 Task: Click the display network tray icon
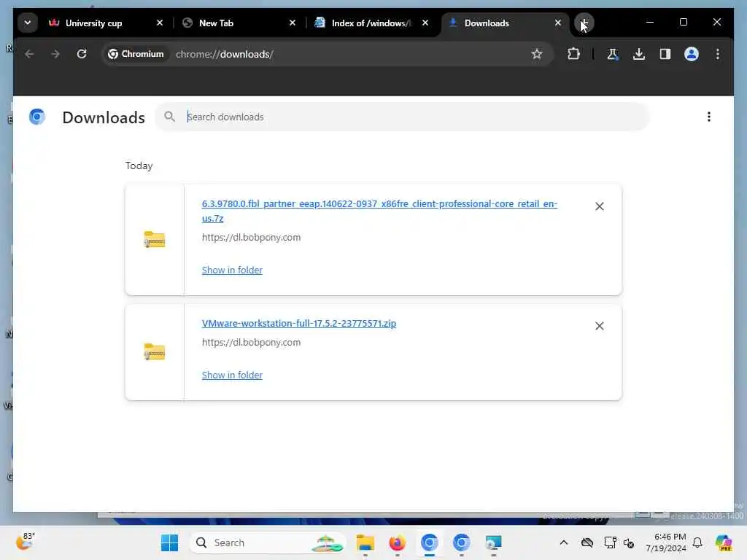point(609,542)
